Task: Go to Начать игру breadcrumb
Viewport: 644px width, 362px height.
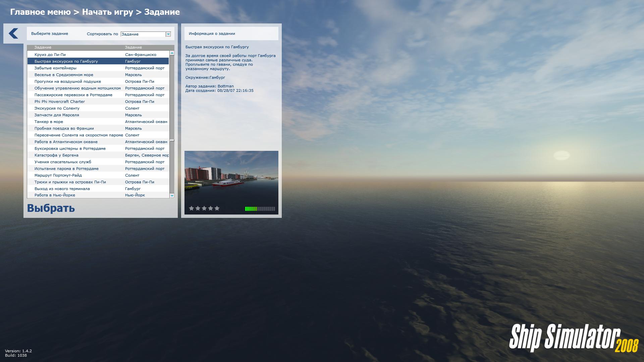Action: pyautogui.click(x=108, y=12)
